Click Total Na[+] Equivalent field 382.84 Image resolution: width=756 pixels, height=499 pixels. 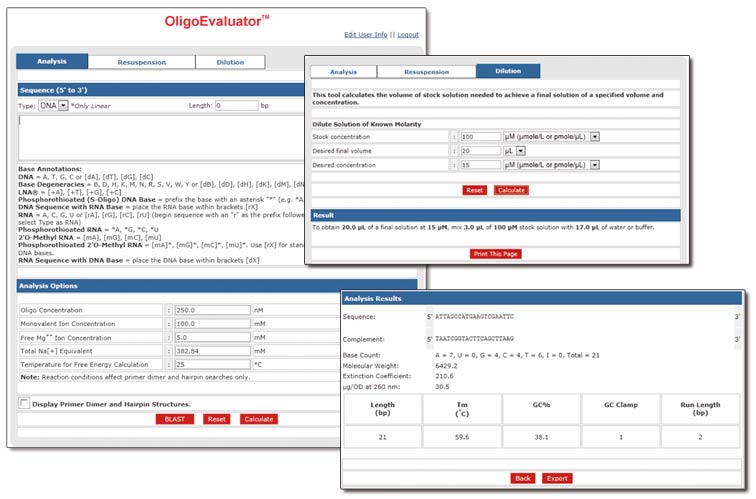[213, 351]
